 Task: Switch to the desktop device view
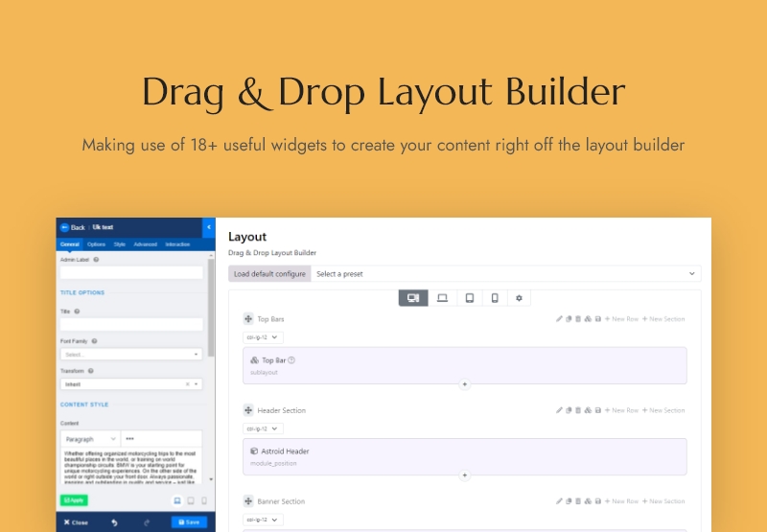click(x=413, y=298)
